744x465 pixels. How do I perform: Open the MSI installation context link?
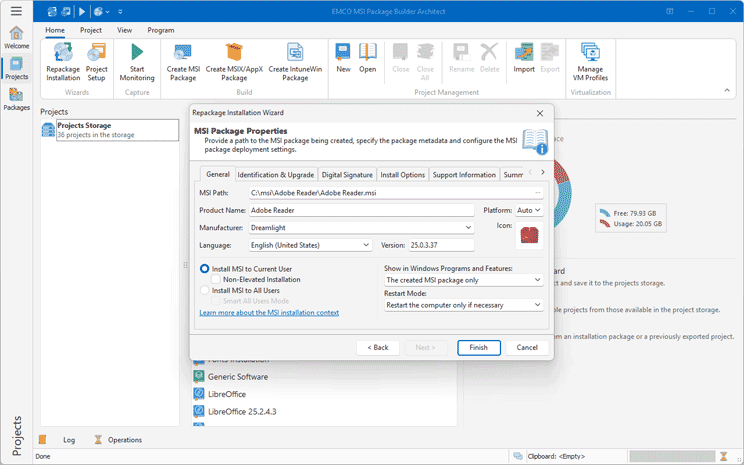point(269,312)
